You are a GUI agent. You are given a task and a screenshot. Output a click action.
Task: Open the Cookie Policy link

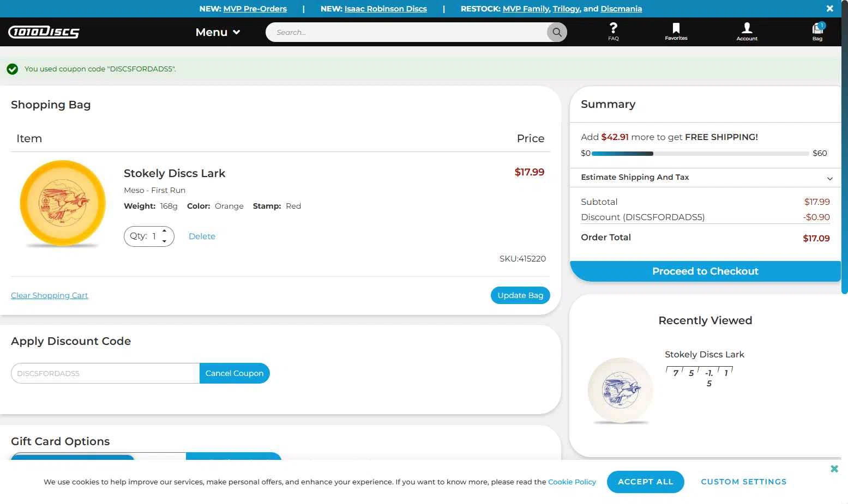pyautogui.click(x=572, y=482)
